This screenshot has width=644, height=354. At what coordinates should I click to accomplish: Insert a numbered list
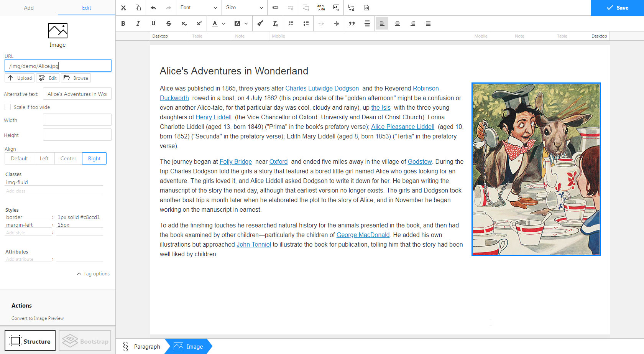(x=291, y=23)
